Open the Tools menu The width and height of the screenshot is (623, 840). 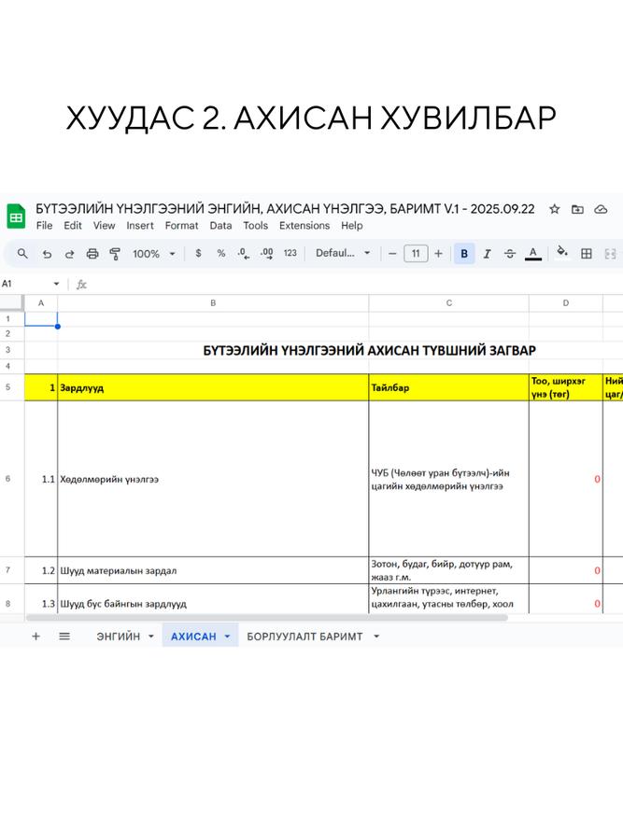click(255, 226)
